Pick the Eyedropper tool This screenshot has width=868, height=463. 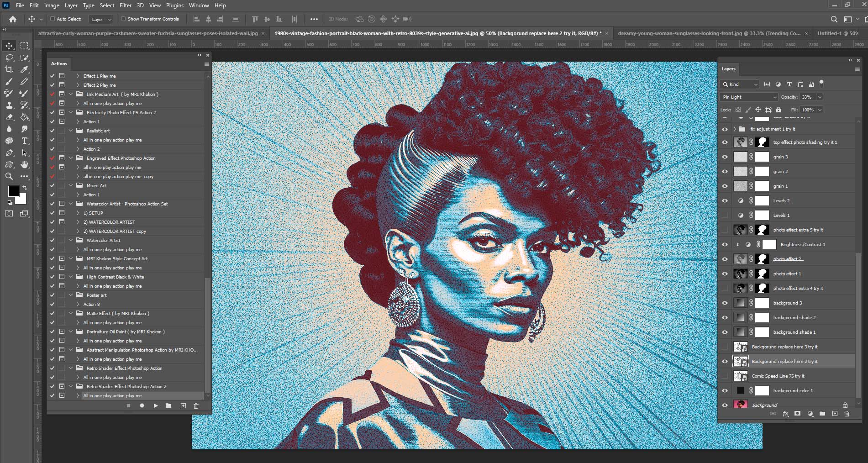(x=25, y=69)
